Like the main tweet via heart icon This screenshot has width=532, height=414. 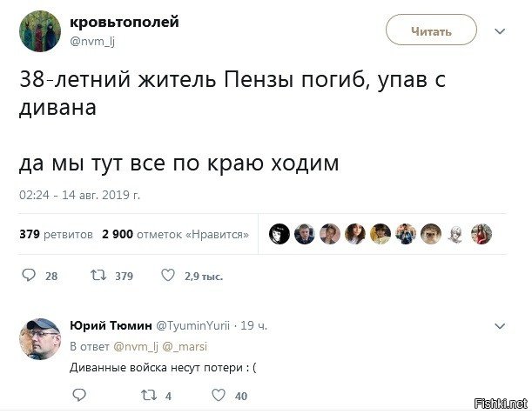pos(168,276)
